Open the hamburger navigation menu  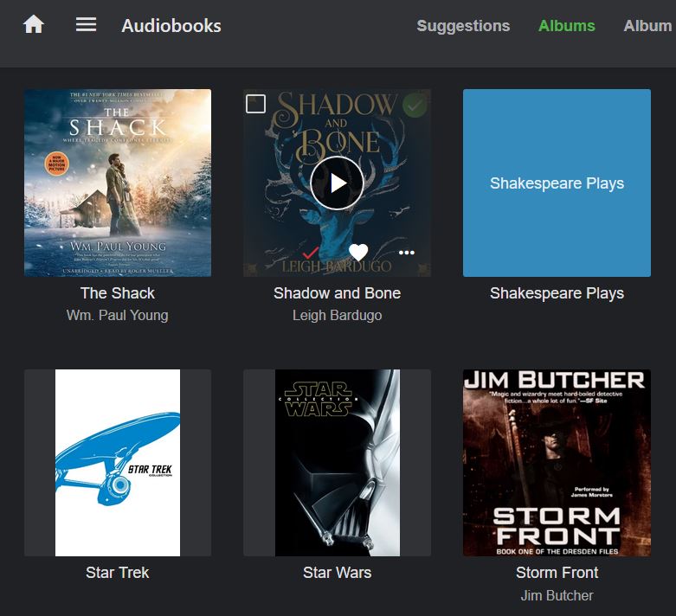(86, 24)
